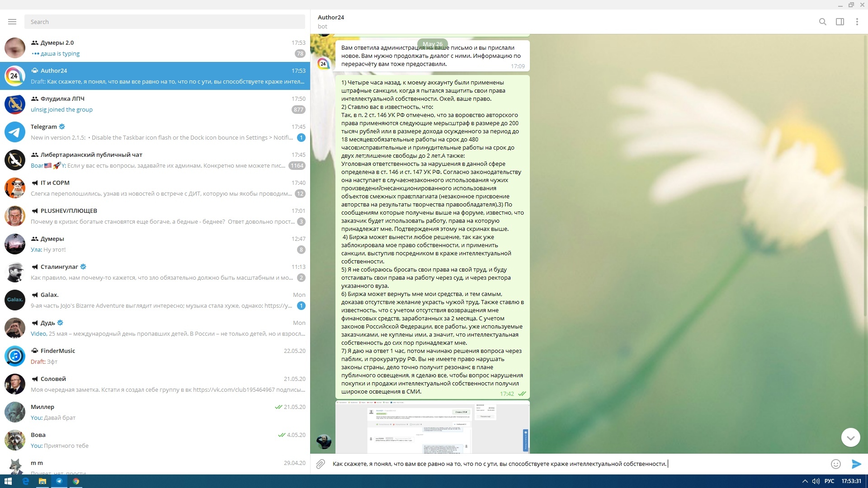
Task: Open chat with Миллер
Action: tap(155, 412)
